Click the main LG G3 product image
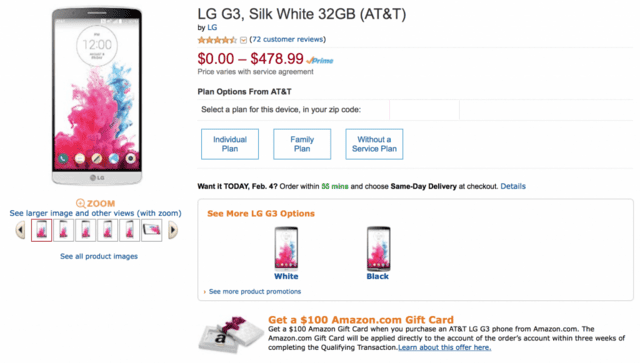640x363 pixels. point(97,97)
